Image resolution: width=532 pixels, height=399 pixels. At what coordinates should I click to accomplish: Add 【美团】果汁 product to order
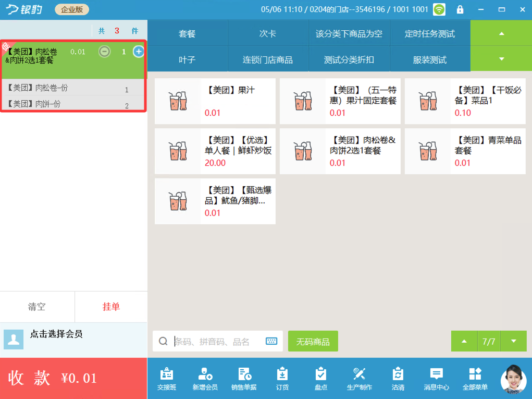[215, 101]
